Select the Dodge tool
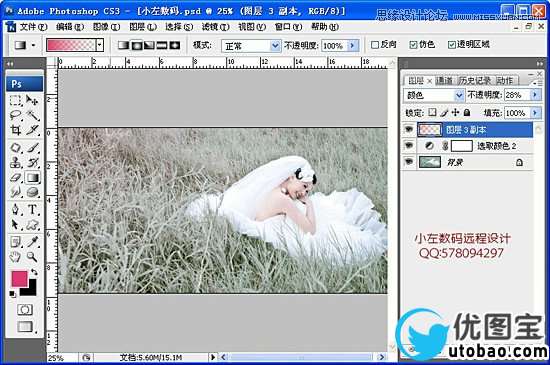The image size is (550, 365). (x=32, y=192)
